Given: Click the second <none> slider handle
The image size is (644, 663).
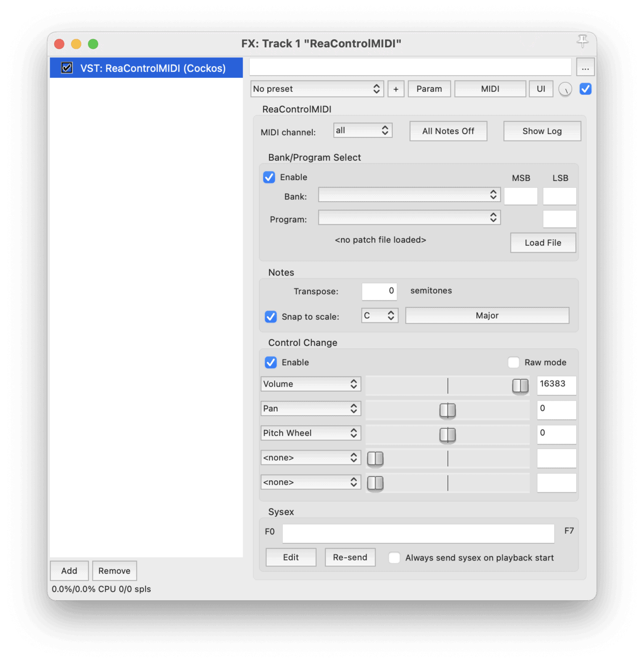Looking at the screenshot, I should pyautogui.click(x=375, y=483).
